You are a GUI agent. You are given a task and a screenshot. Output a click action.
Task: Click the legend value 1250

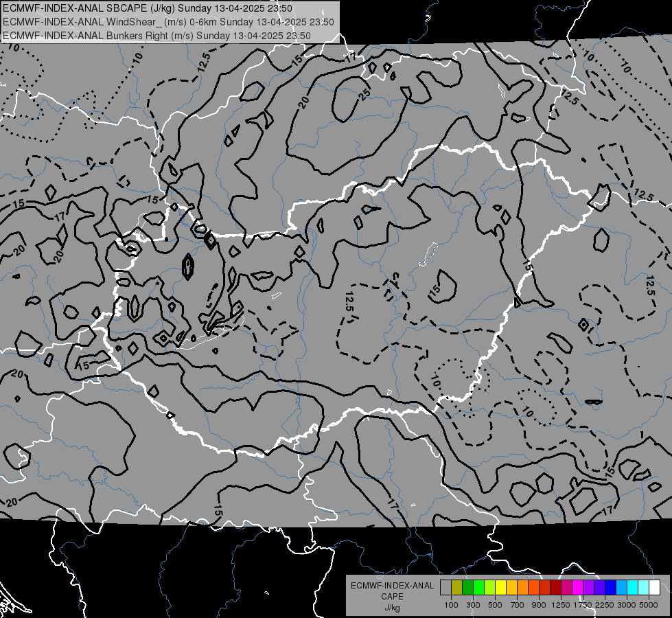[561, 605]
